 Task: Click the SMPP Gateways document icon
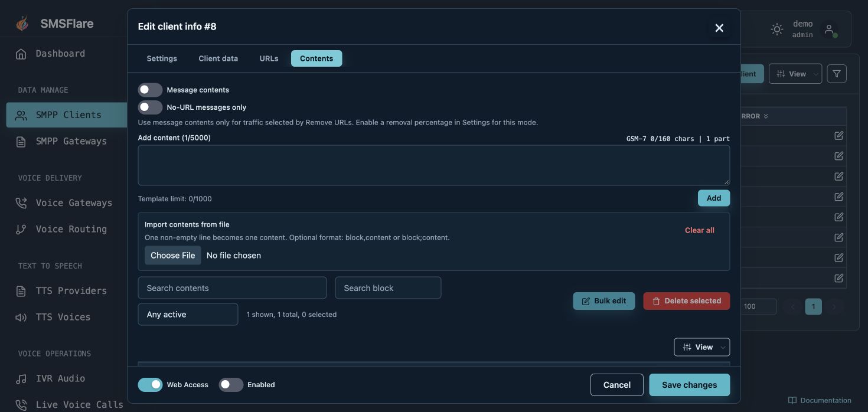[x=21, y=142]
